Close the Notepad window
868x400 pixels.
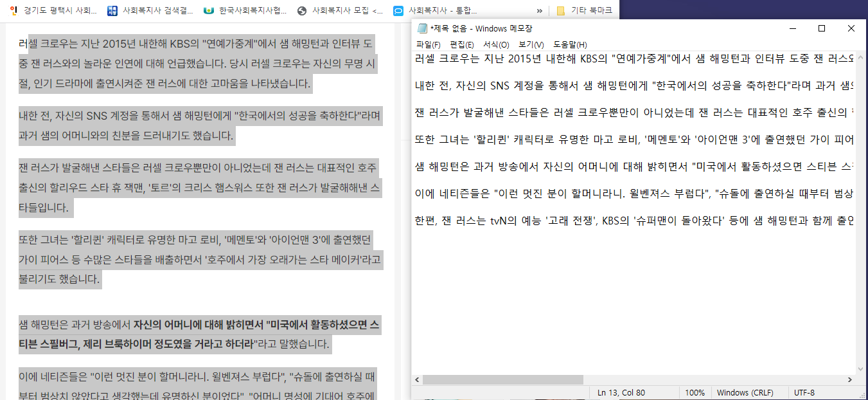point(851,28)
